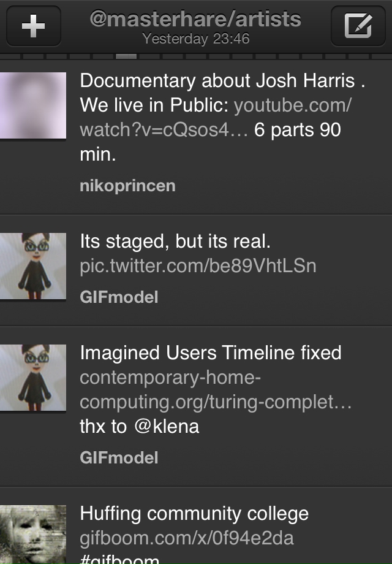Open the compose tweet icon
Screen dimensions: 392x564
[x=358, y=26]
